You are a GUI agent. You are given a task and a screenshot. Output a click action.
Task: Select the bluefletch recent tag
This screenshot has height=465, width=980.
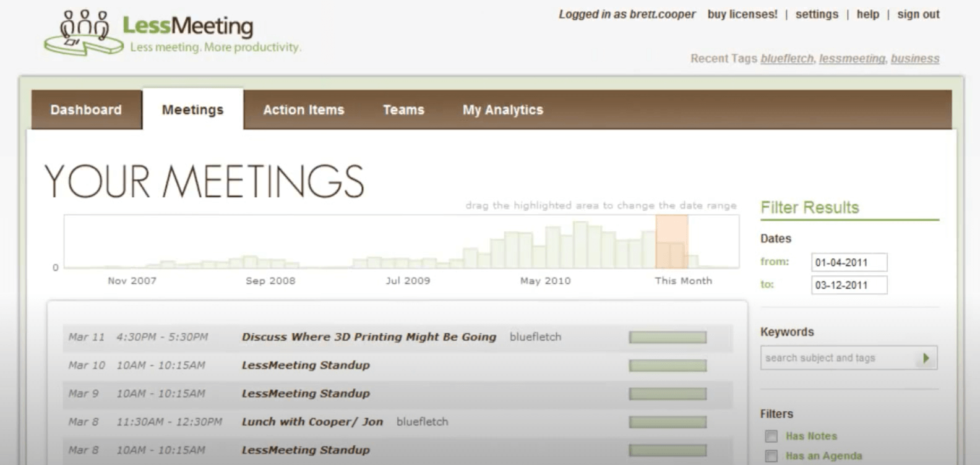[x=787, y=59]
